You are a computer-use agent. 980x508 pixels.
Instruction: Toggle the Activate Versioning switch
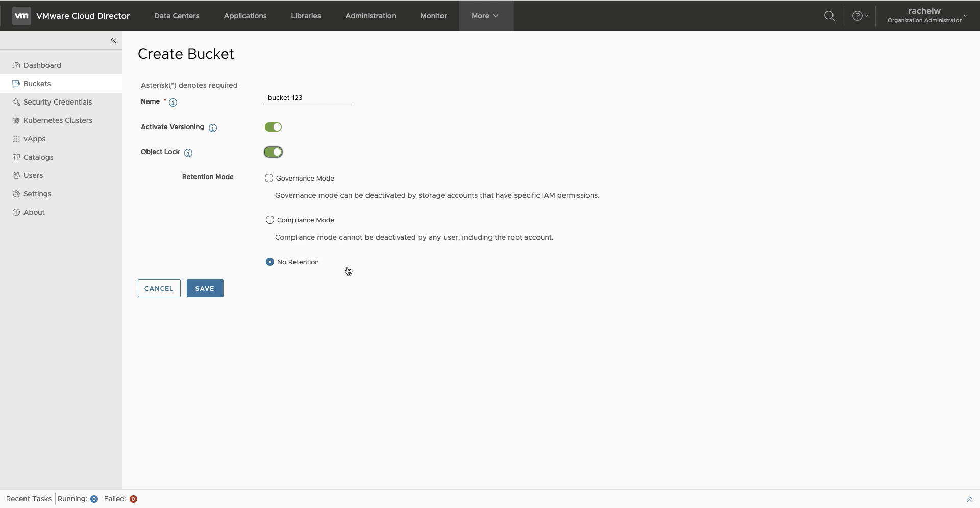click(273, 127)
